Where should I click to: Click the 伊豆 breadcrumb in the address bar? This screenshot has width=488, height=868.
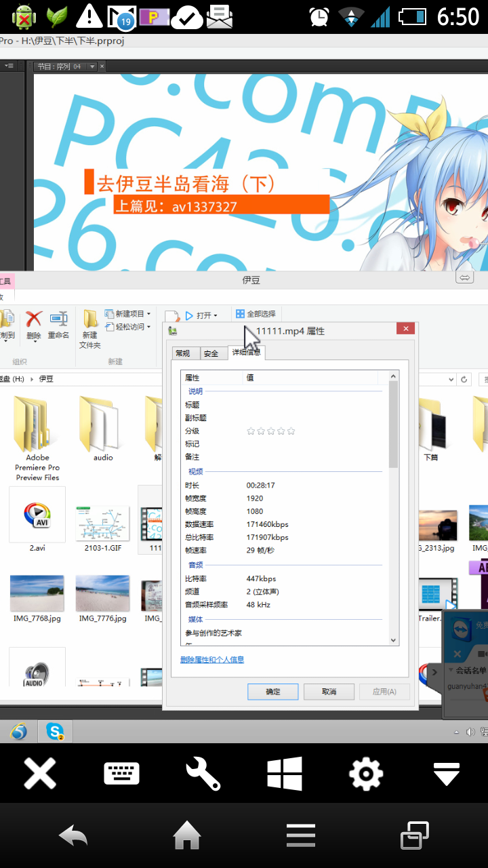tap(46, 379)
